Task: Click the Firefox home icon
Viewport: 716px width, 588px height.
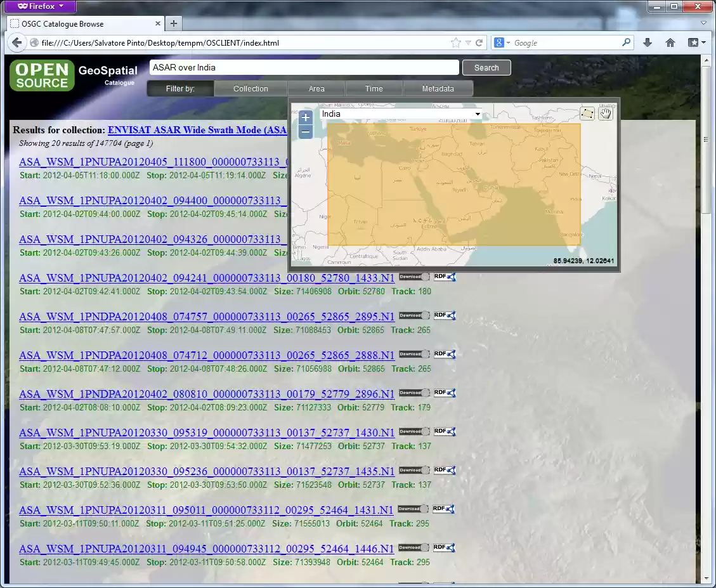Action: pos(670,42)
